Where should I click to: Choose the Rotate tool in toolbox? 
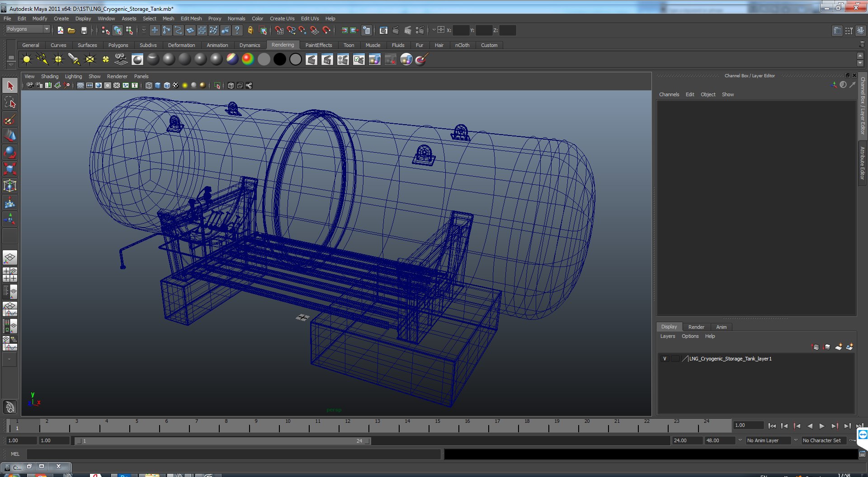pos(10,153)
